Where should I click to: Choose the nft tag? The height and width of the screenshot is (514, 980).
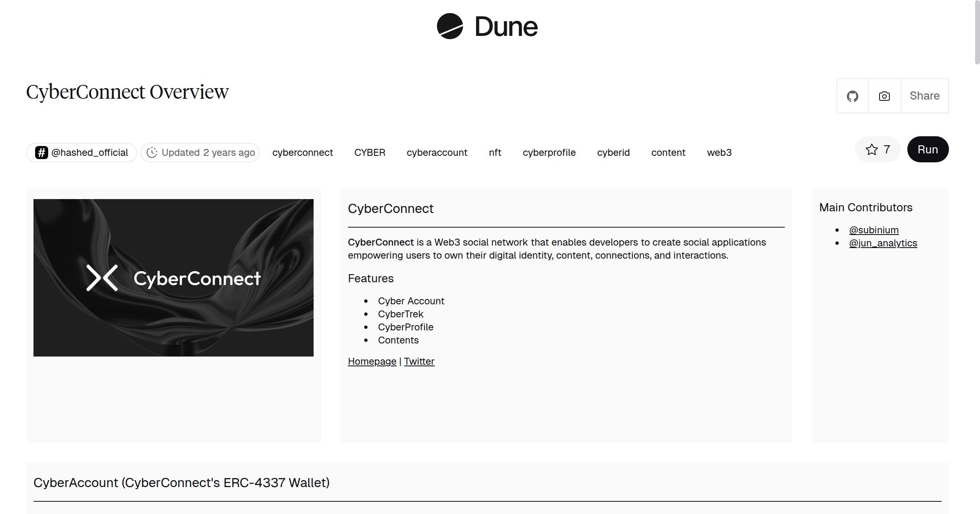[495, 153]
